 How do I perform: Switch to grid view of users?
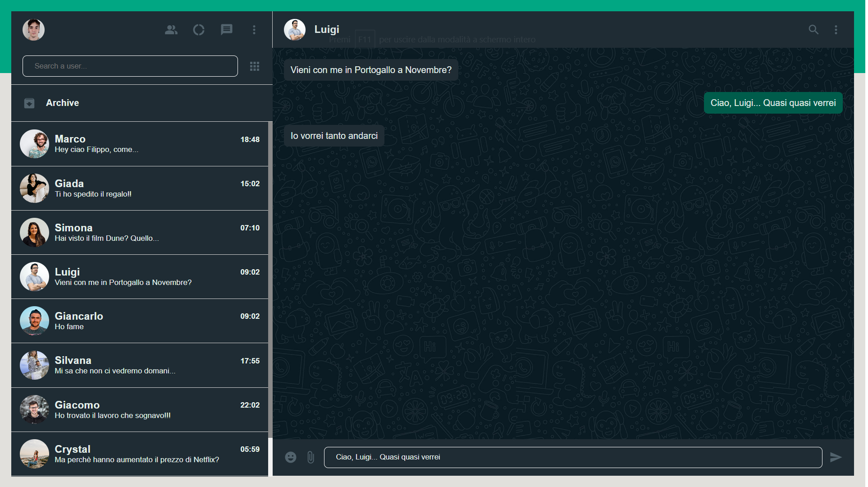(255, 66)
